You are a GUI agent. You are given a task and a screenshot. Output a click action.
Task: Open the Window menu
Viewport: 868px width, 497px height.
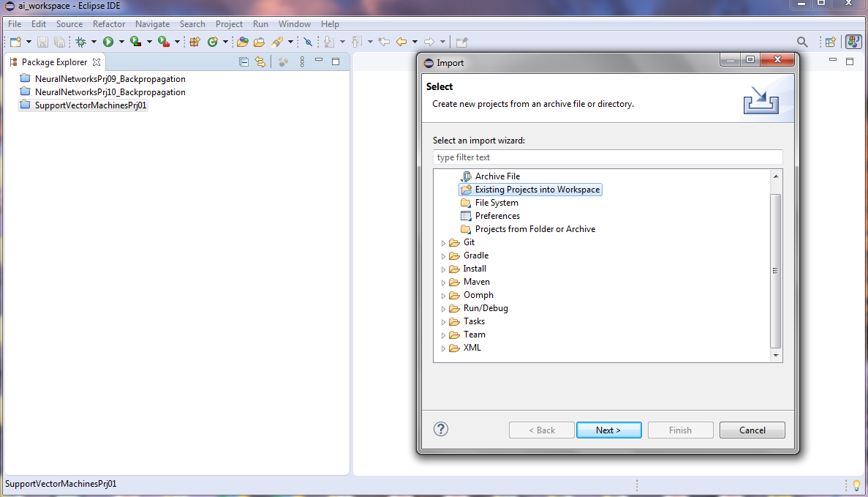(294, 24)
